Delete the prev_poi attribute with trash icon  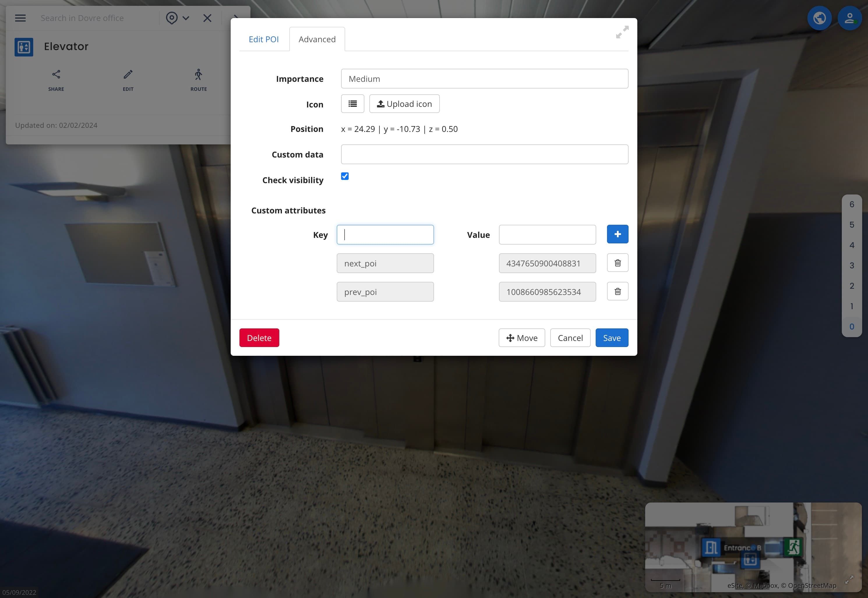617,291
